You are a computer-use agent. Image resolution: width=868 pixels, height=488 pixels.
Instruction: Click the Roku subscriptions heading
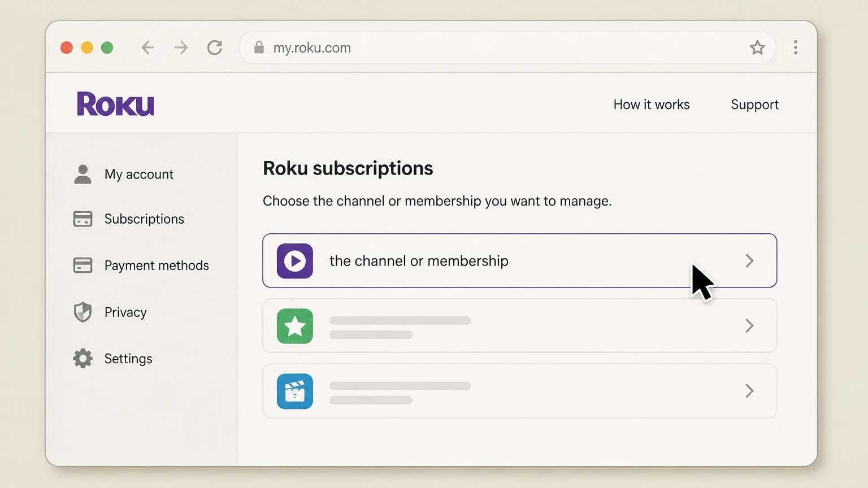(348, 168)
